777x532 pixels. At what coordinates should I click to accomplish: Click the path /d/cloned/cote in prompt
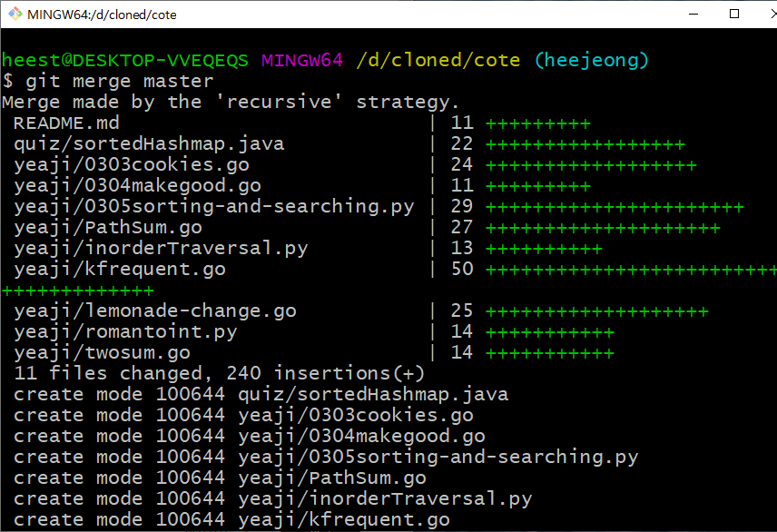click(438, 61)
